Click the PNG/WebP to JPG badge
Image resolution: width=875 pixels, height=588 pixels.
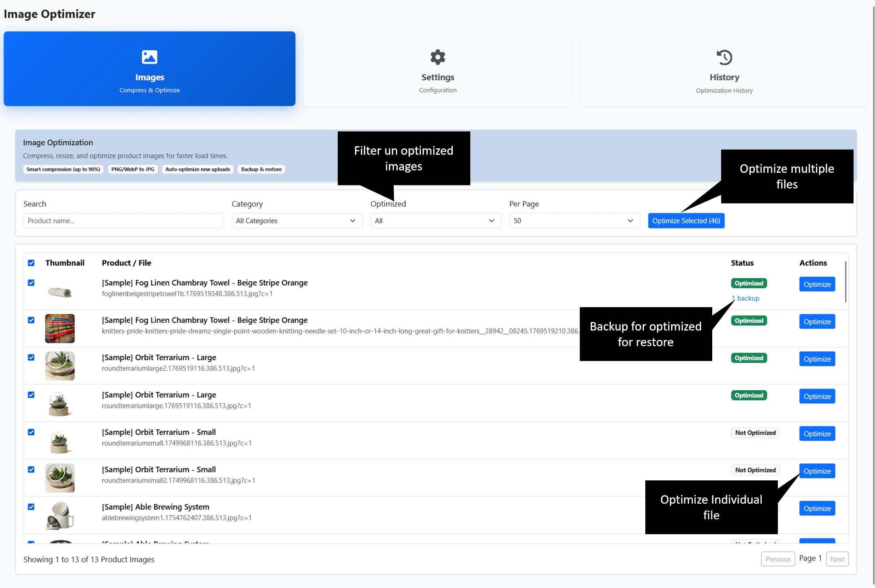(133, 169)
